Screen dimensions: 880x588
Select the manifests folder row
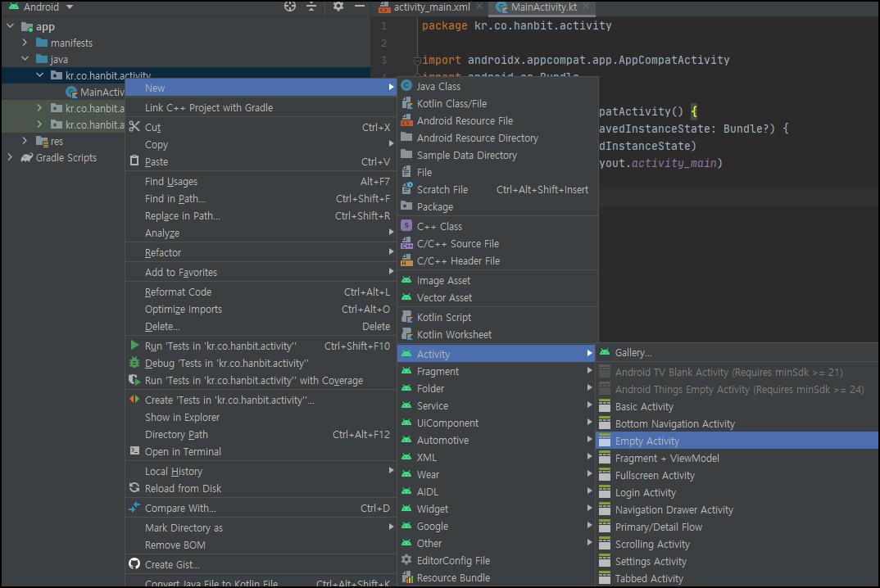coord(186,43)
